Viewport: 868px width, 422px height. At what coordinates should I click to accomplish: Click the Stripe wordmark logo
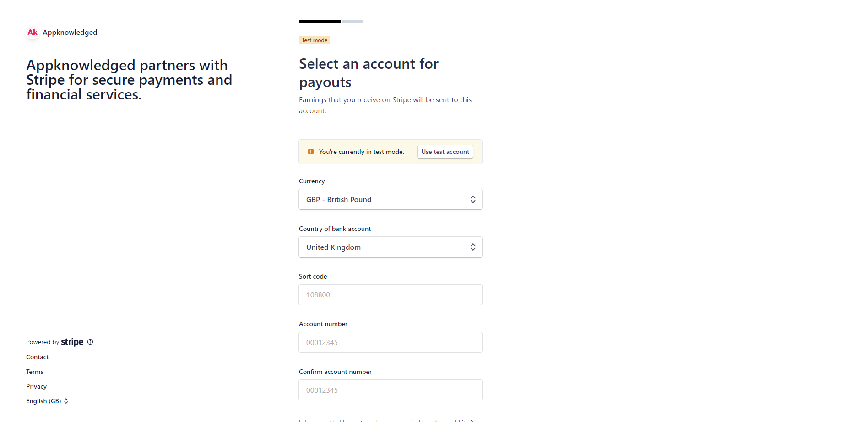[x=72, y=342]
